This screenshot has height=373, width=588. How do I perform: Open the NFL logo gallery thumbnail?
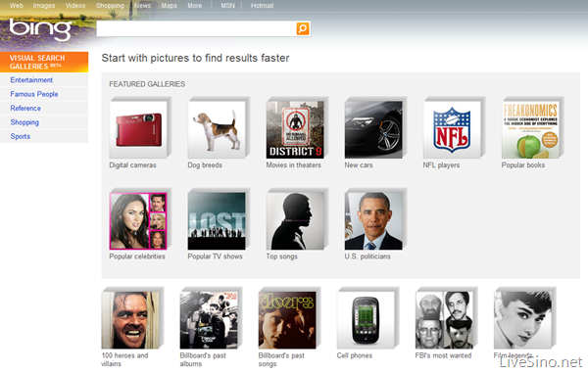point(453,128)
